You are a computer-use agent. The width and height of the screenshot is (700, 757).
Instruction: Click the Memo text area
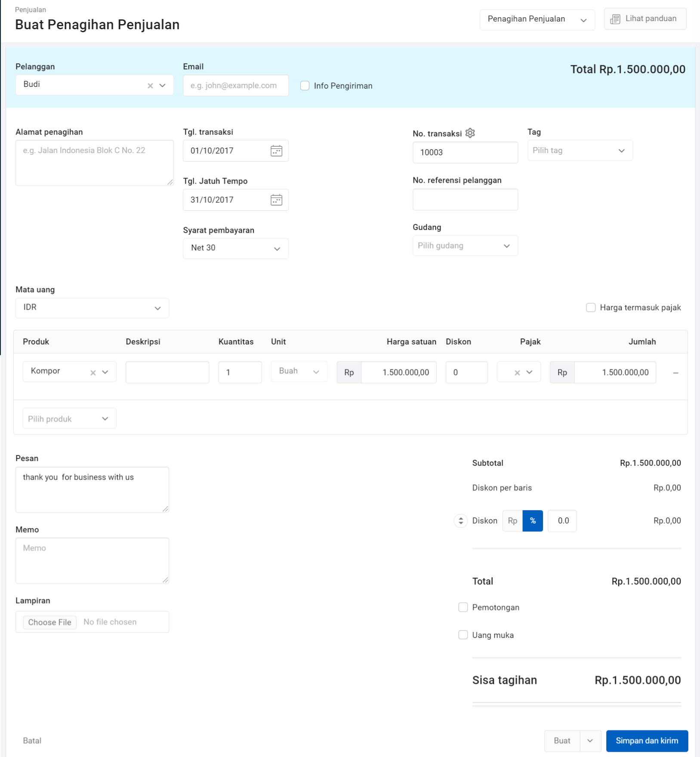tap(92, 560)
